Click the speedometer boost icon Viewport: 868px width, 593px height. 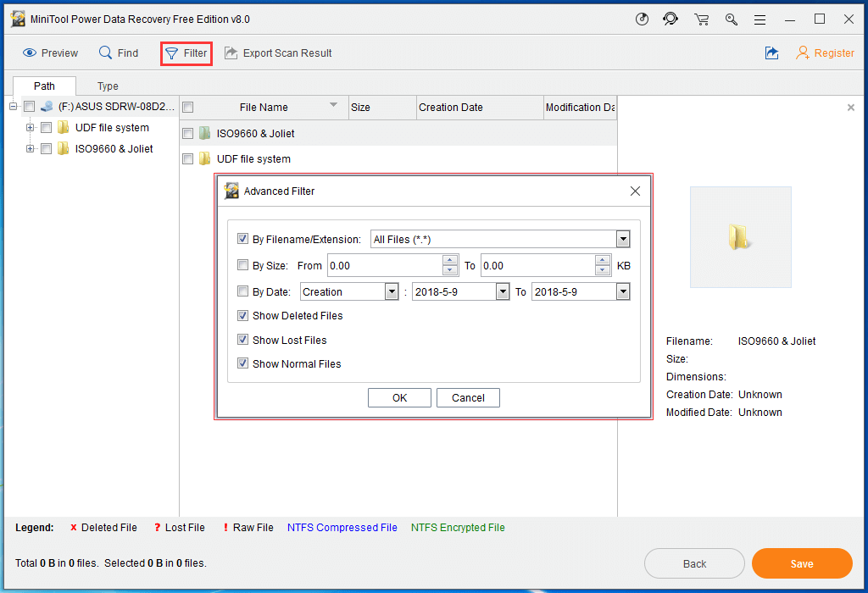pyautogui.click(x=642, y=19)
